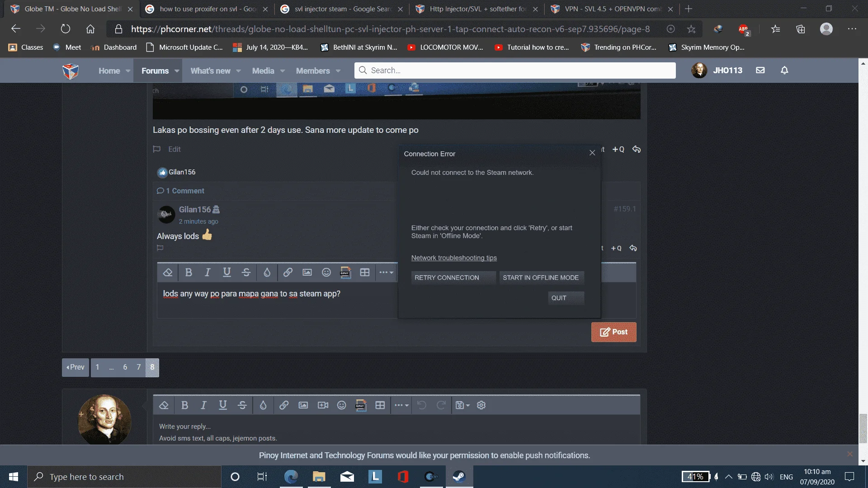Expand the Members menu dropdown arrow
868x488 pixels.
[x=338, y=71]
